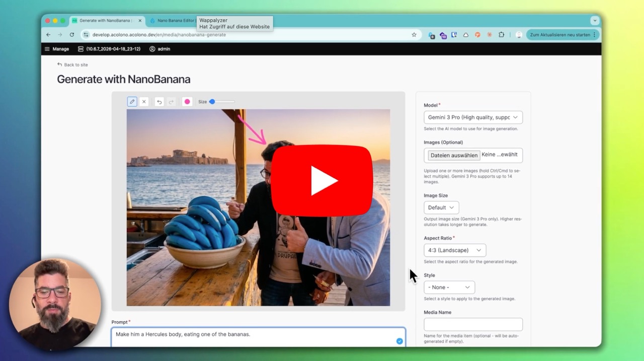Open the site information icon in address bar

pyautogui.click(x=86, y=35)
